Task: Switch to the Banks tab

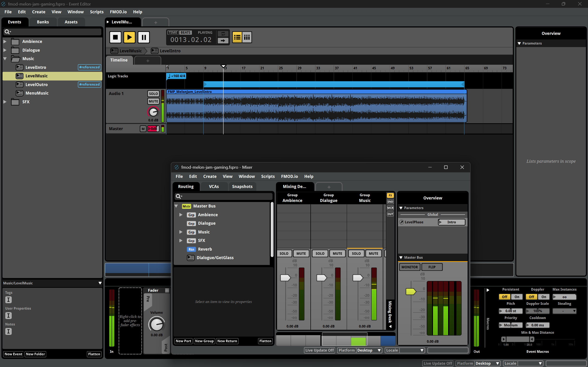Action: pos(43,22)
